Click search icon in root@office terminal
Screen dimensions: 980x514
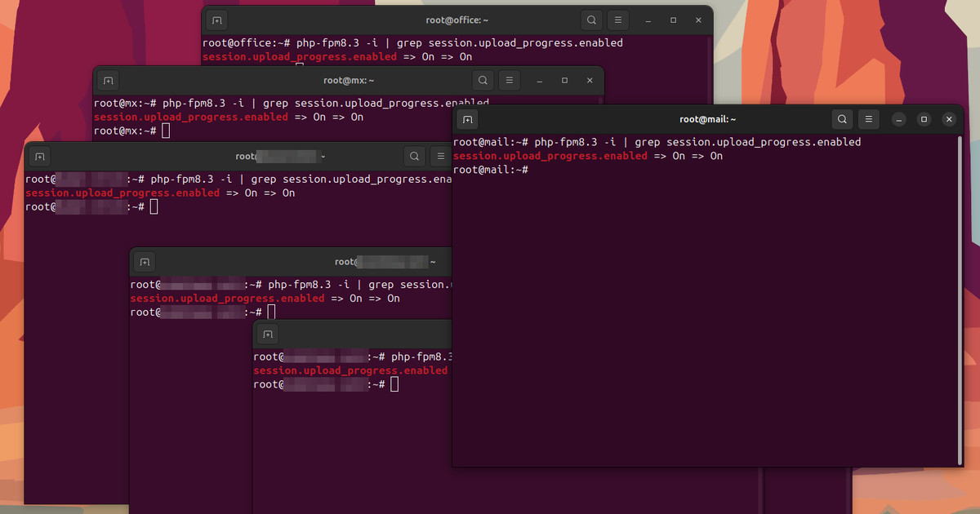point(592,20)
